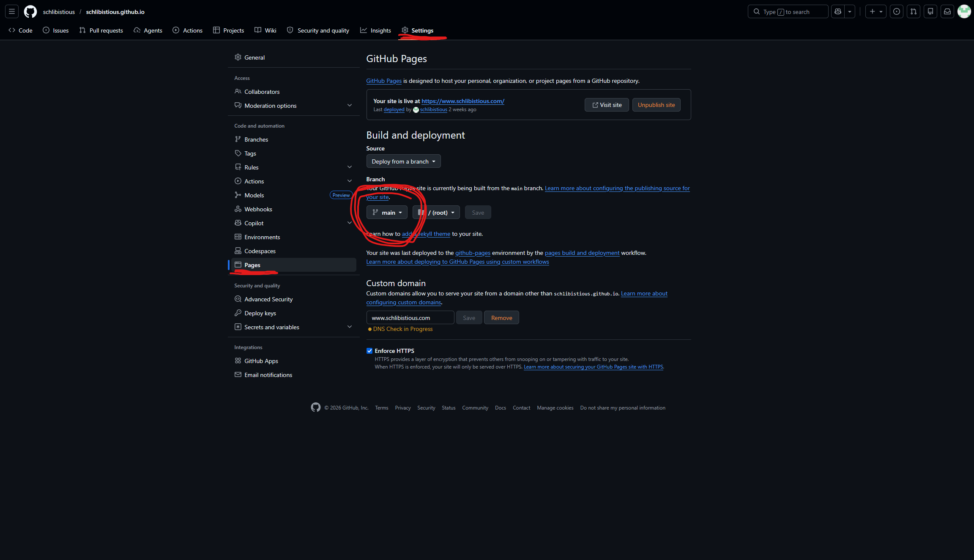
Task: Click the footer GitHub logo
Action: pos(316,407)
